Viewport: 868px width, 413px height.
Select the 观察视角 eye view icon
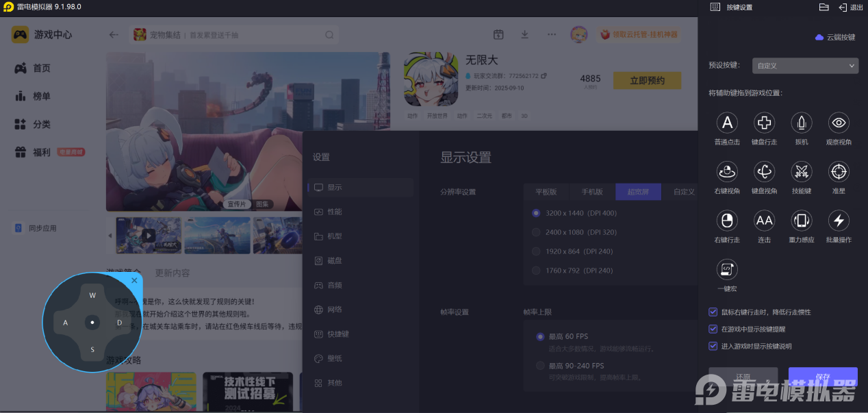coord(839,123)
